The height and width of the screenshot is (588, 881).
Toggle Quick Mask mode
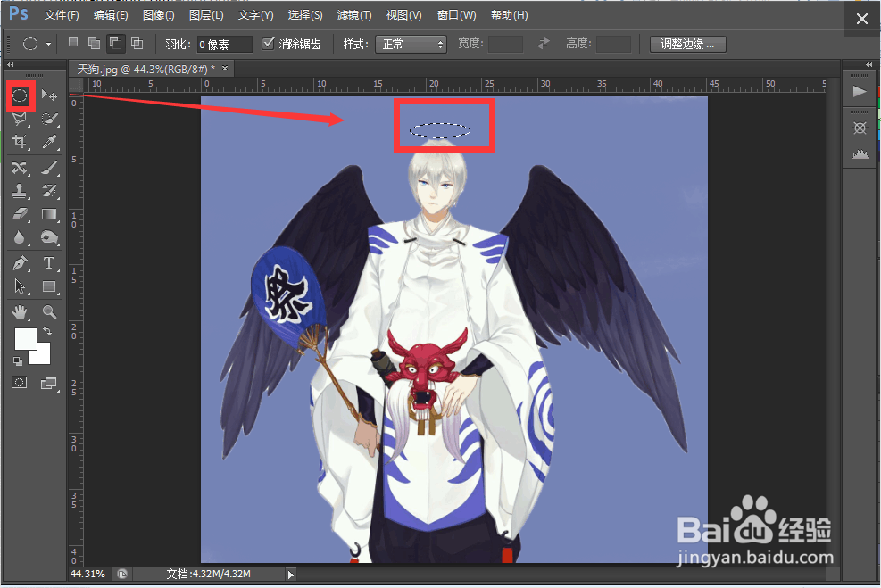(20, 383)
